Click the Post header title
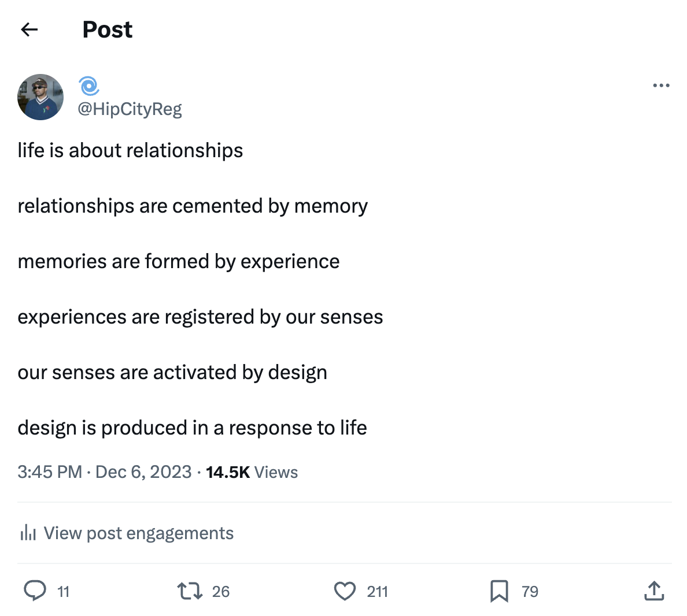687x616 pixels. click(x=108, y=29)
